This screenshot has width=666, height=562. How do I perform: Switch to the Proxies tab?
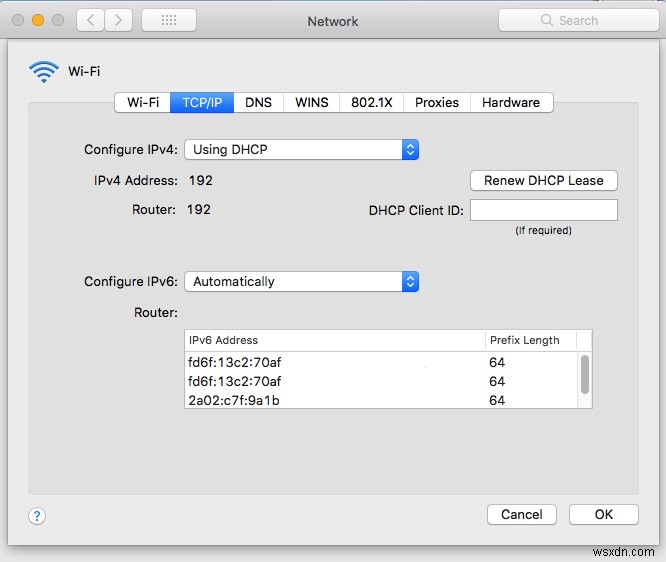[437, 102]
